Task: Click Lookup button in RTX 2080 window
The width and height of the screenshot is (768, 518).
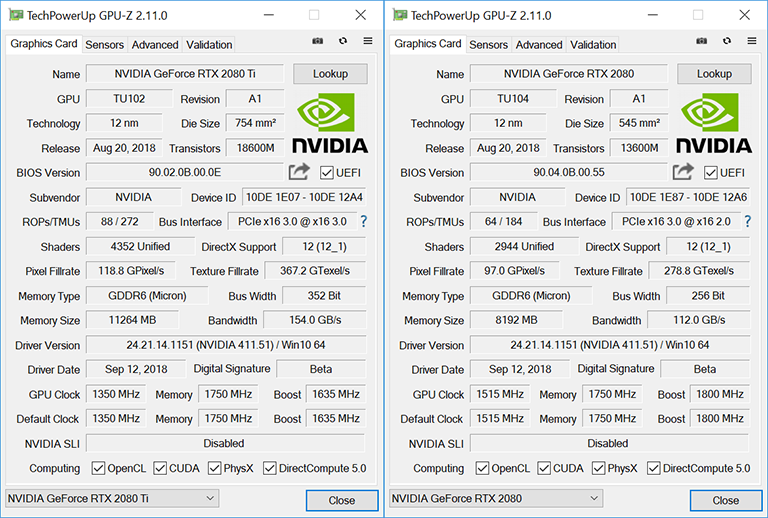Action: coord(714,74)
